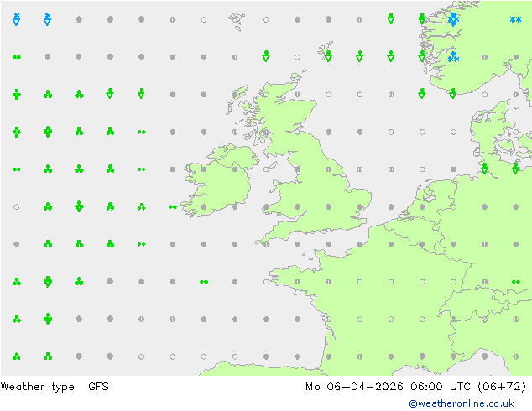Click the bottom-left corner green rain symbol

click(16, 356)
